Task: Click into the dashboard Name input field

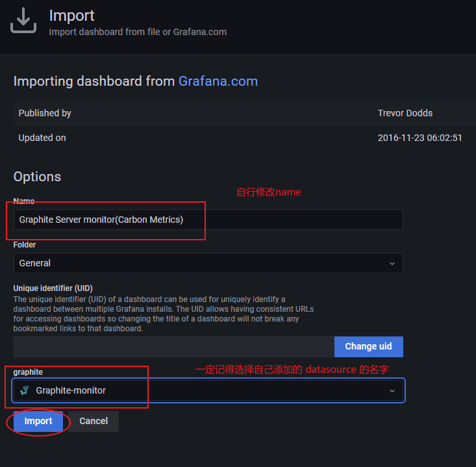Action: click(208, 220)
